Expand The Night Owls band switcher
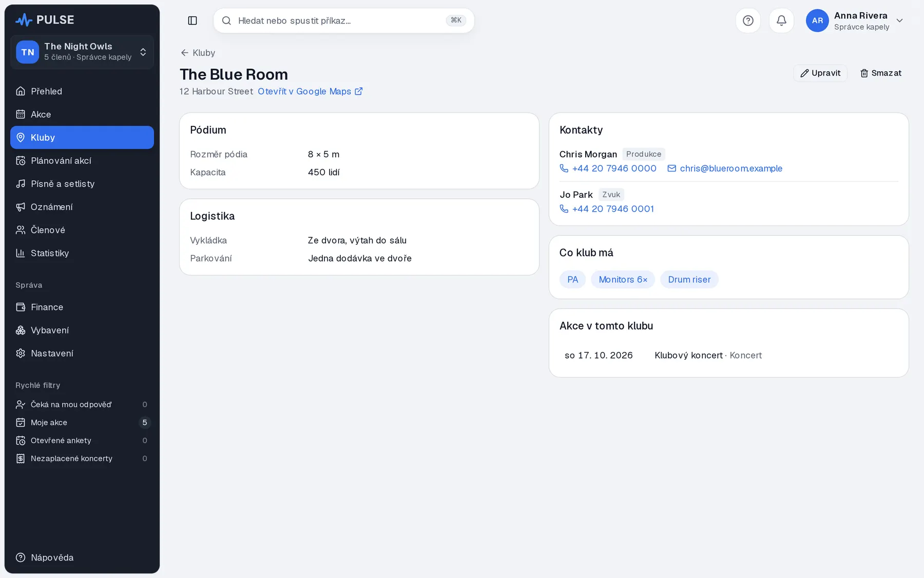 [x=82, y=52]
